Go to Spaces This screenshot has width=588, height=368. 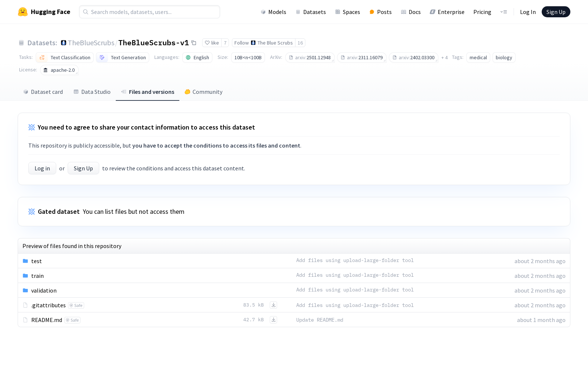[x=347, y=12]
